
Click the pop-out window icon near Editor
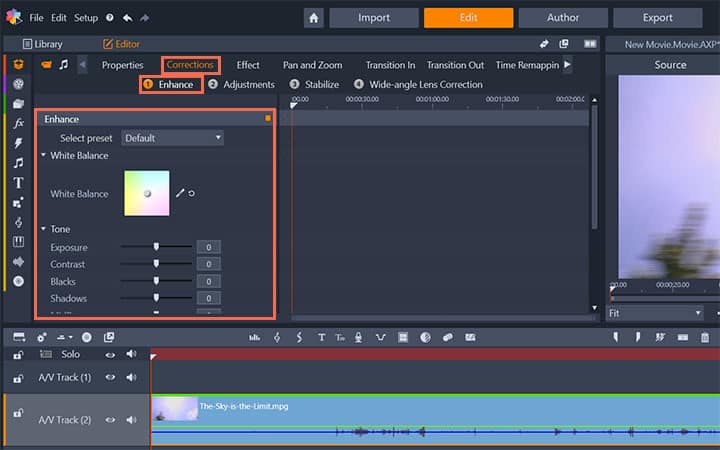coord(564,44)
